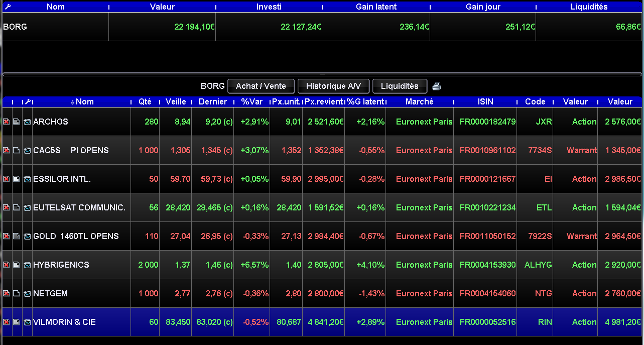Open ESSILOR INTL. document icon
This screenshot has width=644, height=345.
[x=17, y=179]
